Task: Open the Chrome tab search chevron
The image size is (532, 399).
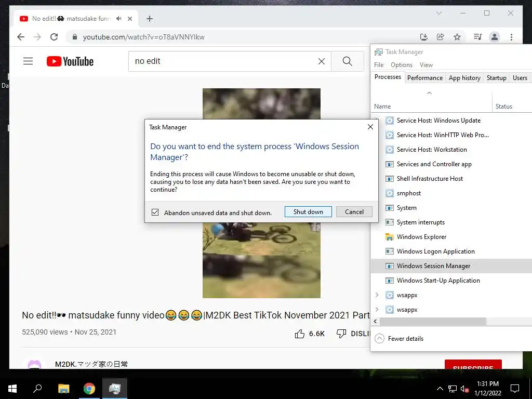Action: [439, 13]
